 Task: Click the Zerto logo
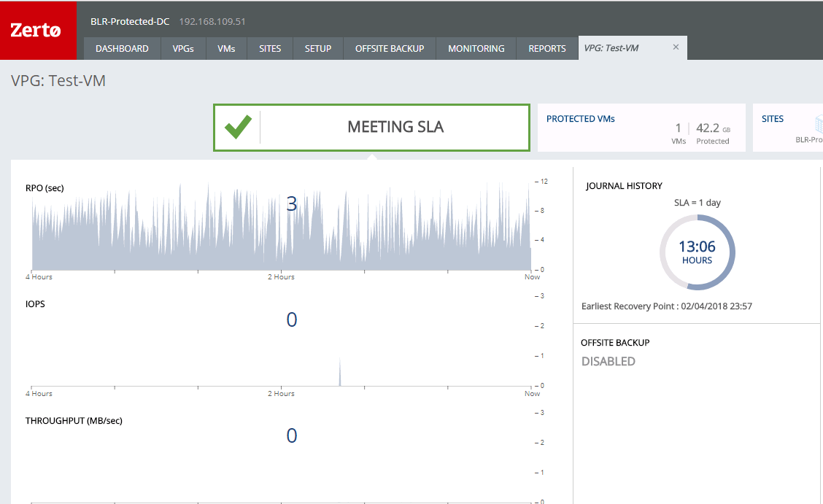(x=36, y=31)
